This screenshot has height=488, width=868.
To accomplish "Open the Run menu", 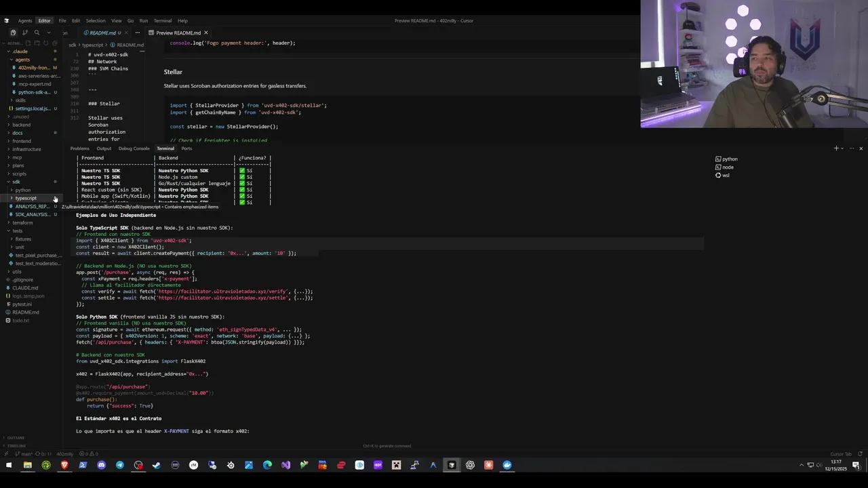I will pos(144,20).
